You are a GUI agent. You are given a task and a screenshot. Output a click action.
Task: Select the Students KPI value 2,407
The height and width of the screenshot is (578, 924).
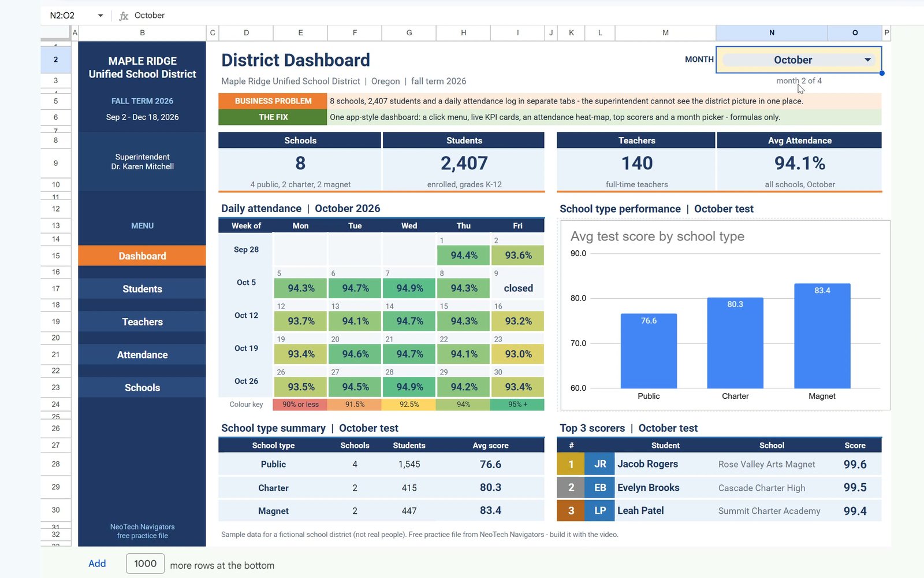coord(464,164)
